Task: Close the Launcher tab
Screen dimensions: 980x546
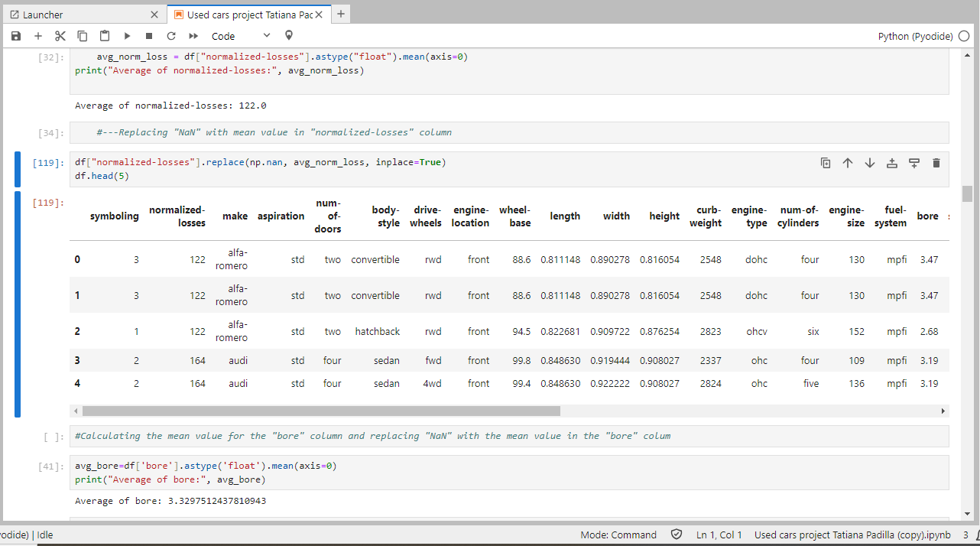Action: tap(154, 15)
